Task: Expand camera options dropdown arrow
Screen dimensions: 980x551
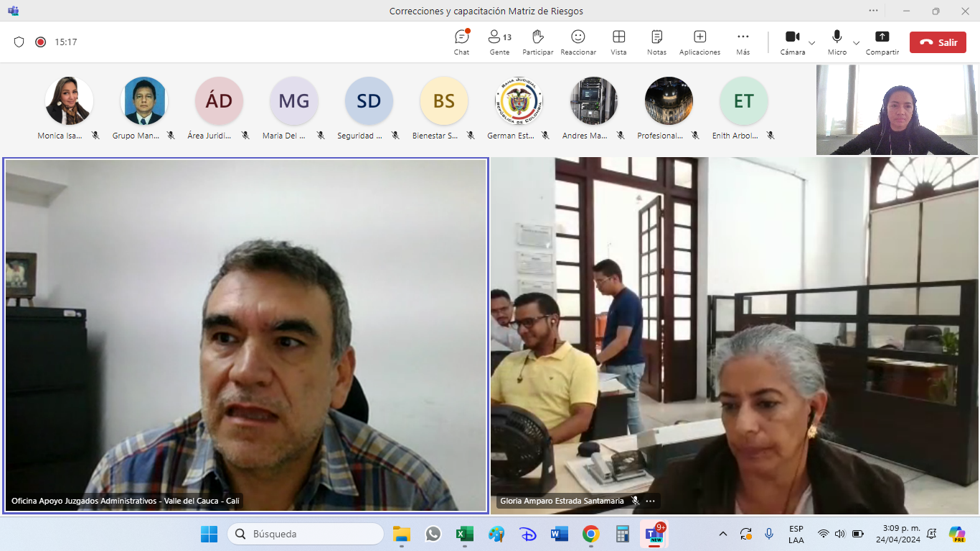Action: coord(812,43)
